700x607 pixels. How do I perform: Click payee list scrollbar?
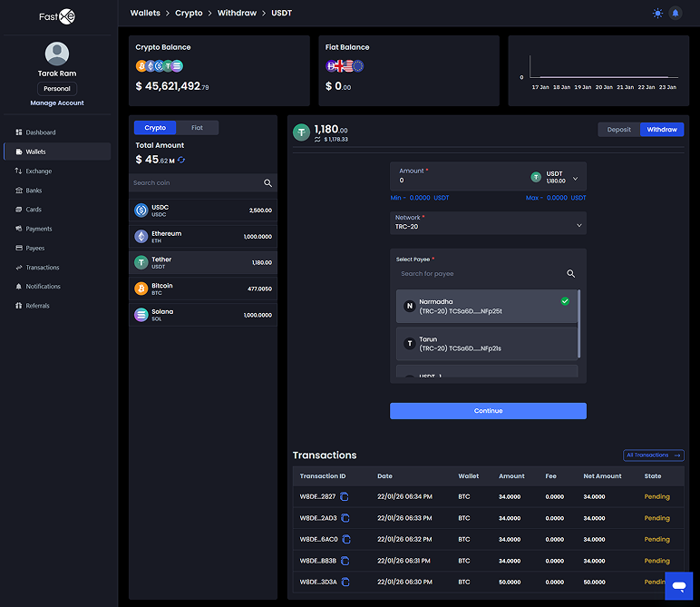tap(579, 324)
